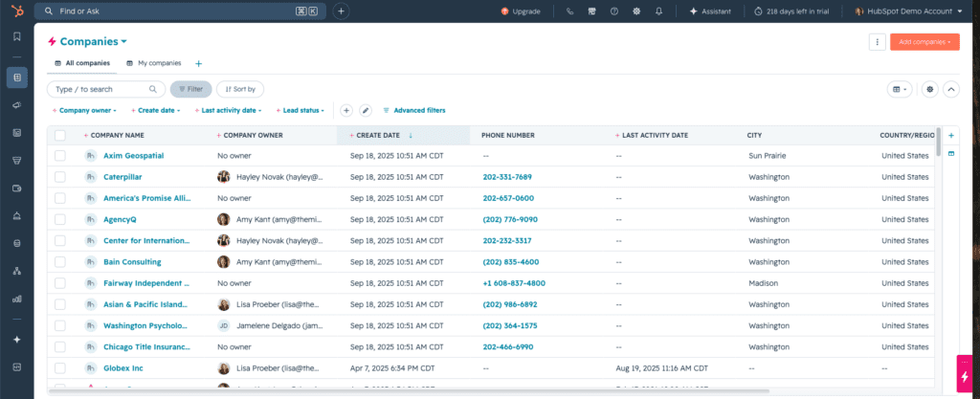This screenshot has width=980, height=399.
Task: Open the Add companies dropdown button
Action: point(925,42)
